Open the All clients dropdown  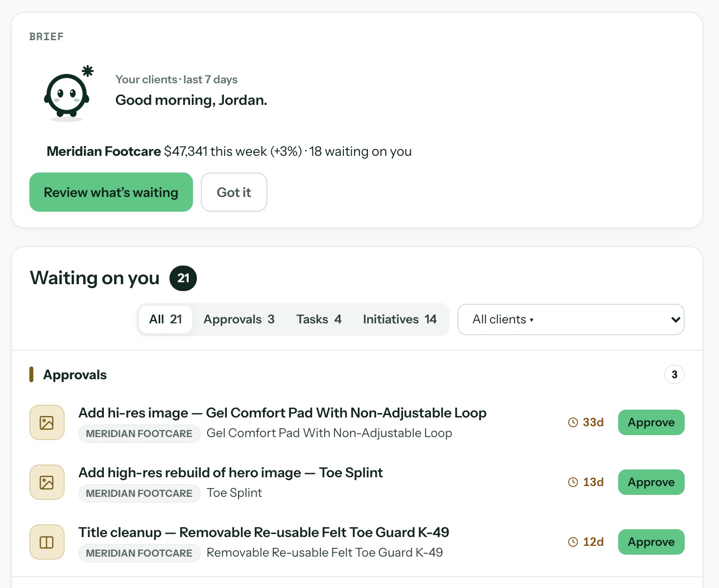click(571, 319)
